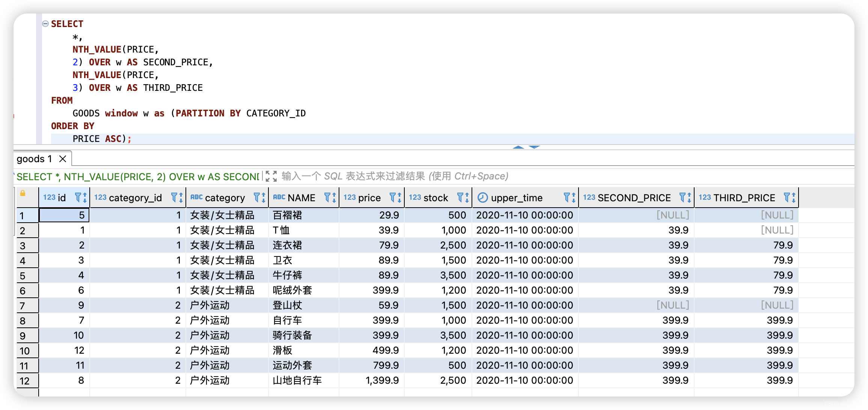Click the price cell 1,399.9

(372, 380)
